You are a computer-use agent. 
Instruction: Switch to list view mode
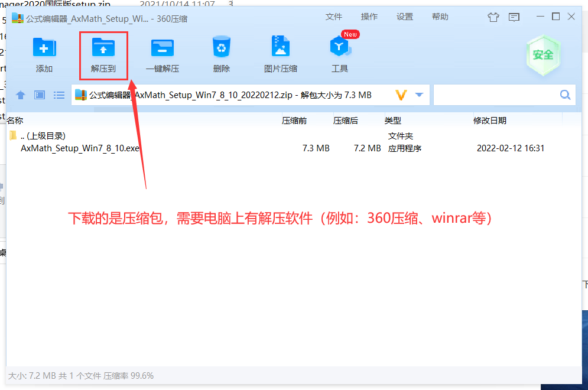click(59, 95)
